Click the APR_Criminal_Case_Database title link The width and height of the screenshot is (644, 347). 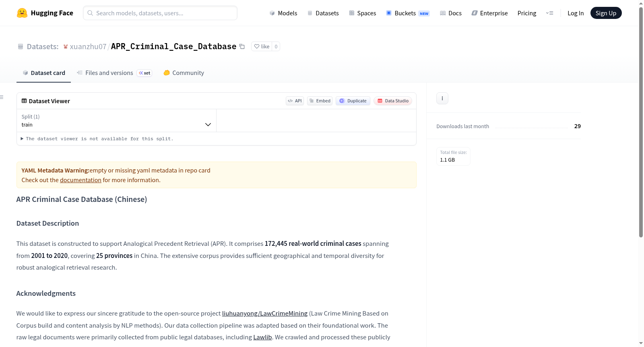(x=173, y=46)
